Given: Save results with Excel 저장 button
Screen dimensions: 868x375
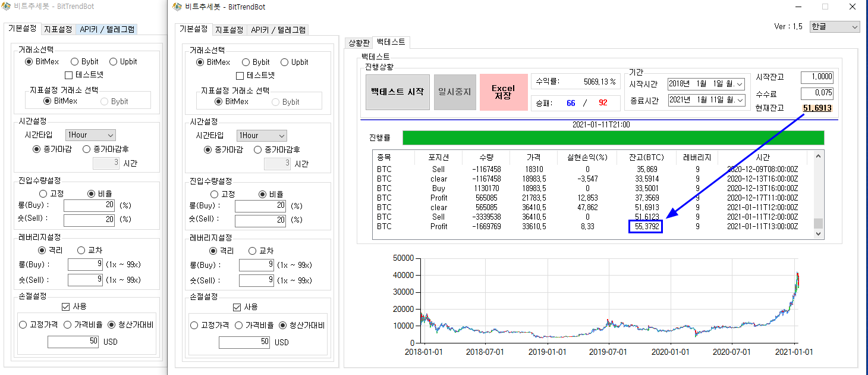Looking at the screenshot, I should 504,92.
